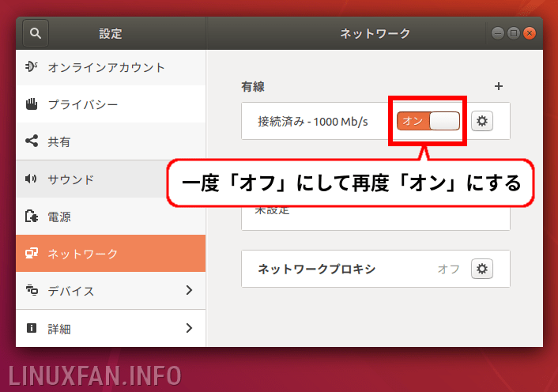
Task: Open Network Proxy gear settings
Action: click(482, 269)
